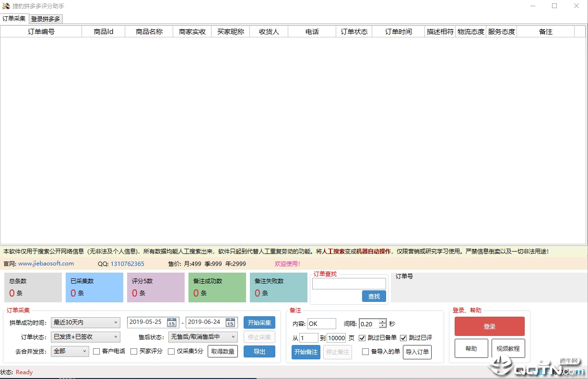Click 商品名称 column header
Viewport: 588px width, 379px height.
click(x=149, y=32)
